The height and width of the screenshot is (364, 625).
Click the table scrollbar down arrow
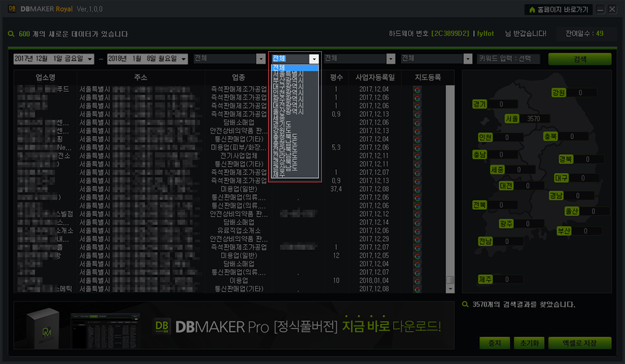point(450,288)
